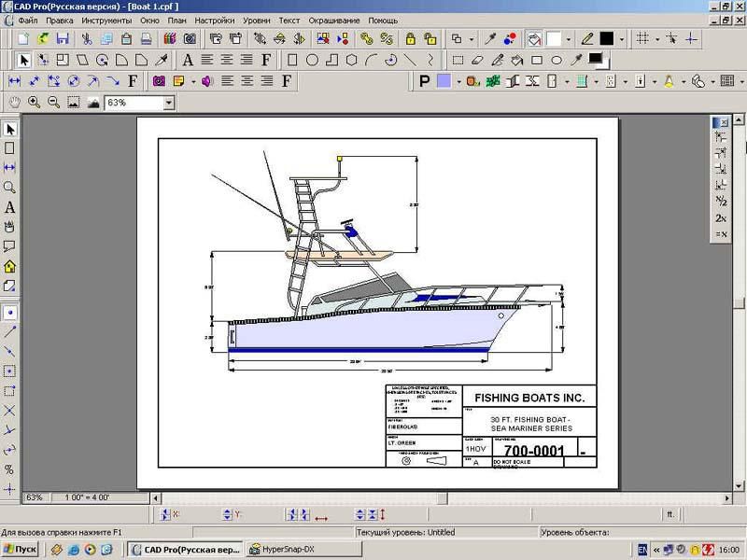Select the Print icon in the toolbar
Image resolution: width=747 pixels, height=560 pixels.
pos(145,39)
